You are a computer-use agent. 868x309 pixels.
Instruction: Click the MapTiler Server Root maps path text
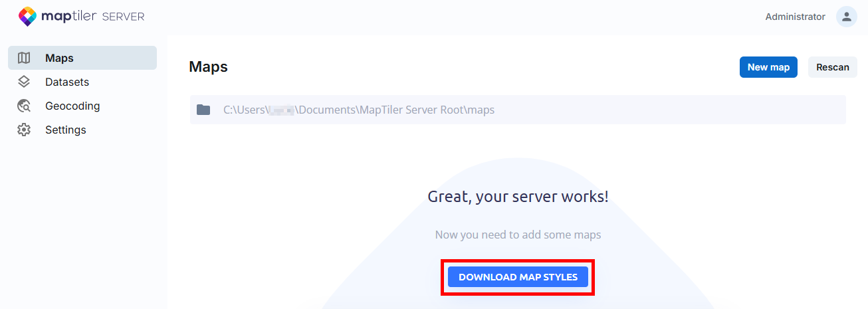[x=359, y=110]
